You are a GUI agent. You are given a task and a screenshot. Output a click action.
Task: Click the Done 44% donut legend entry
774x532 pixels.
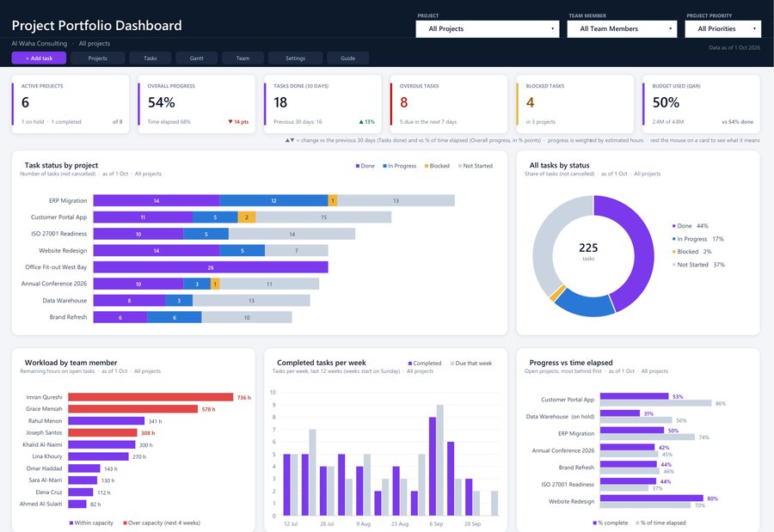pos(690,226)
